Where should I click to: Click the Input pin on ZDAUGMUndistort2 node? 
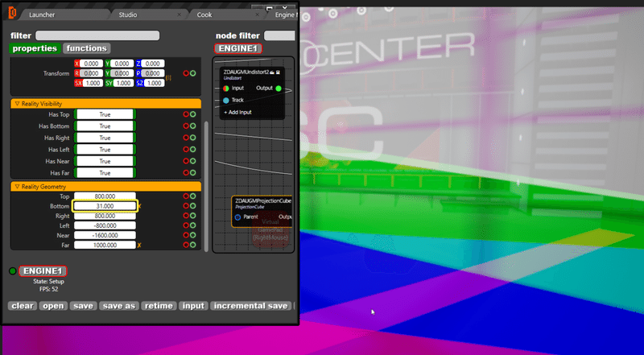(226, 88)
